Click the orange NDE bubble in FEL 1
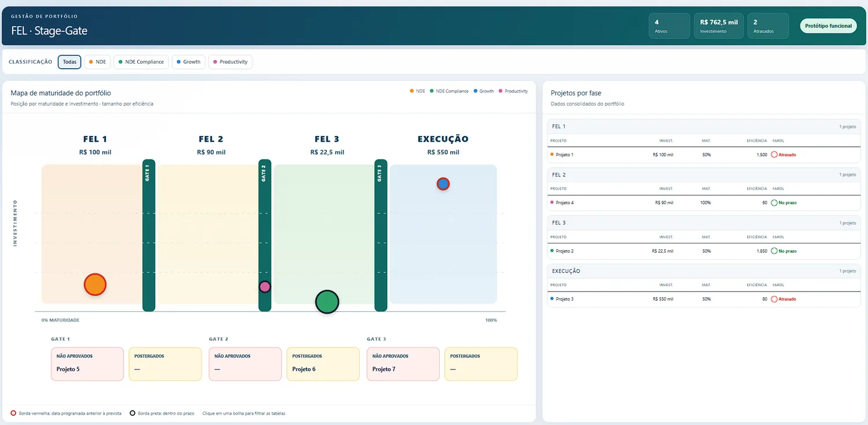 [95, 284]
